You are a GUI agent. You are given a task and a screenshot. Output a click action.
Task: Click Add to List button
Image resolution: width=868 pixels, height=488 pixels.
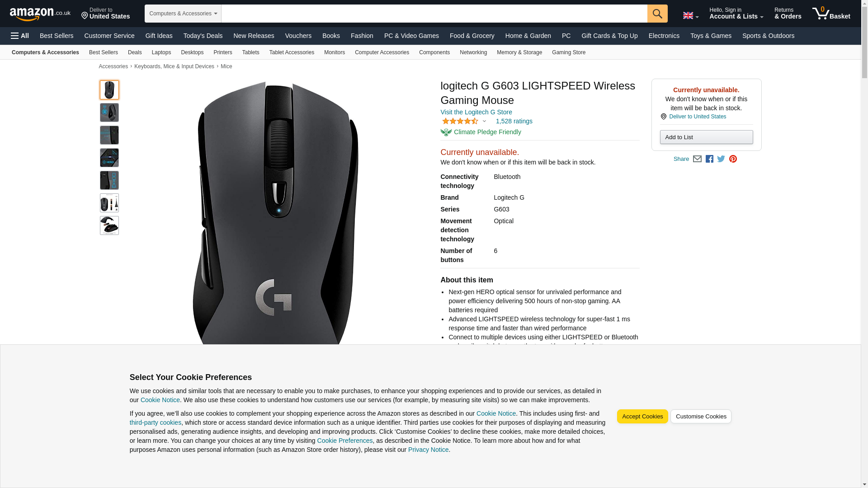pos(706,137)
